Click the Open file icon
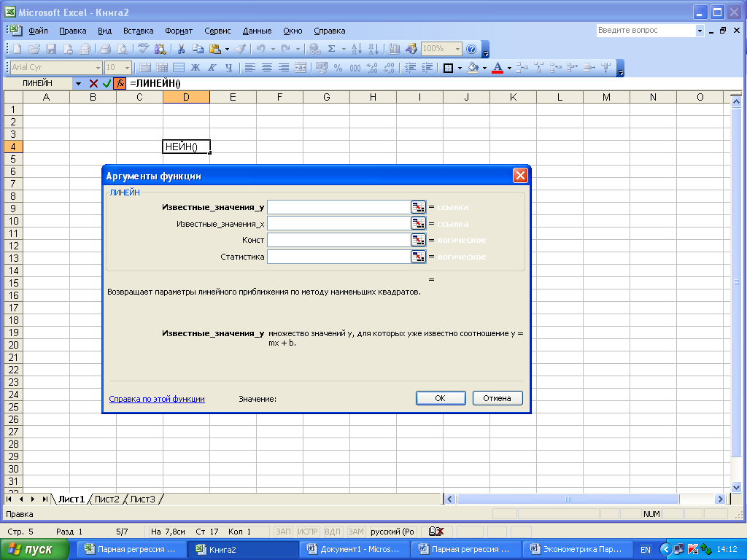 (34, 49)
